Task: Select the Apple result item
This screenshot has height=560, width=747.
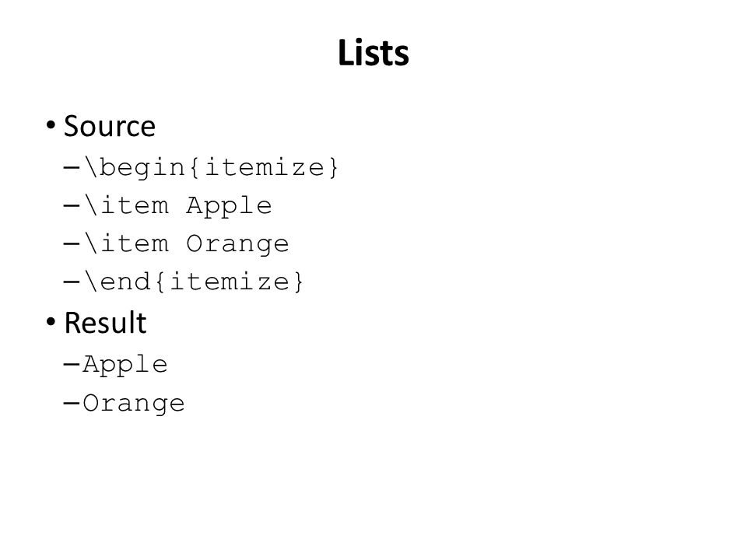Action: coord(124,366)
